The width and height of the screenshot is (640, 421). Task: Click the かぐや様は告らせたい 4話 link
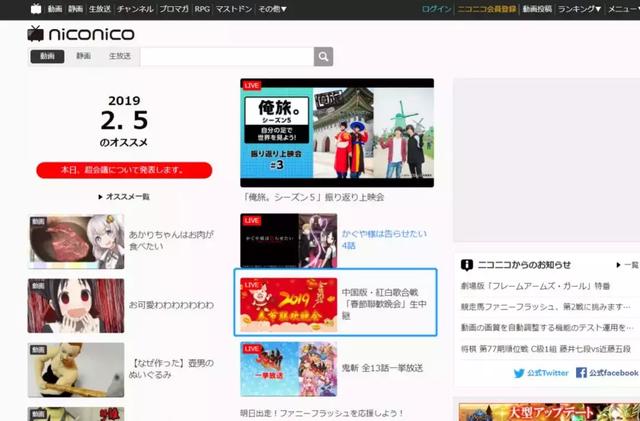coord(384,239)
